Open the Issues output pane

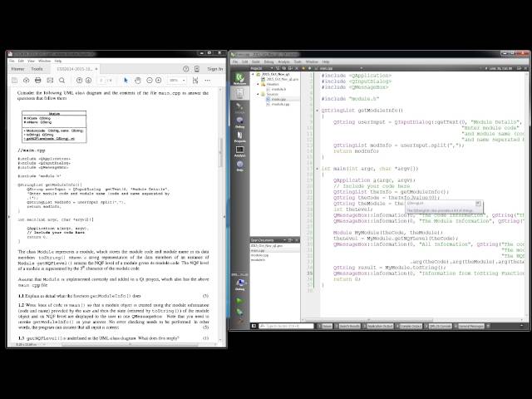pos(325,326)
